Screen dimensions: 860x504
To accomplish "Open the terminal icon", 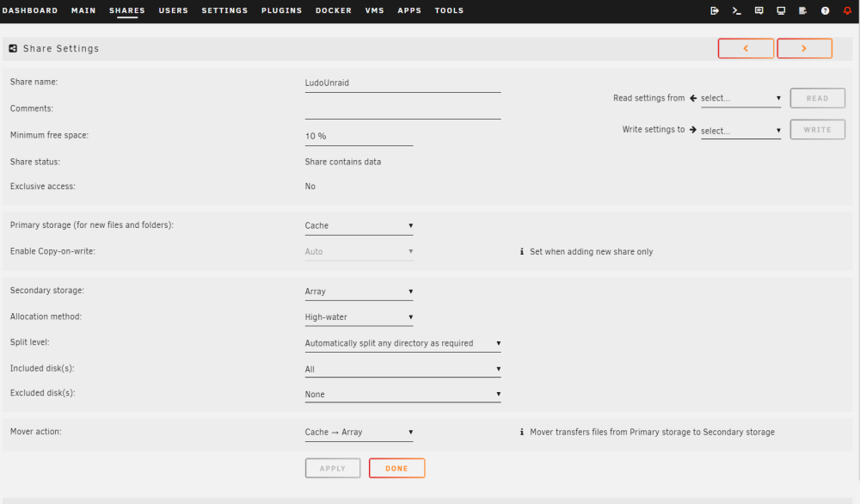I will tap(737, 10).
